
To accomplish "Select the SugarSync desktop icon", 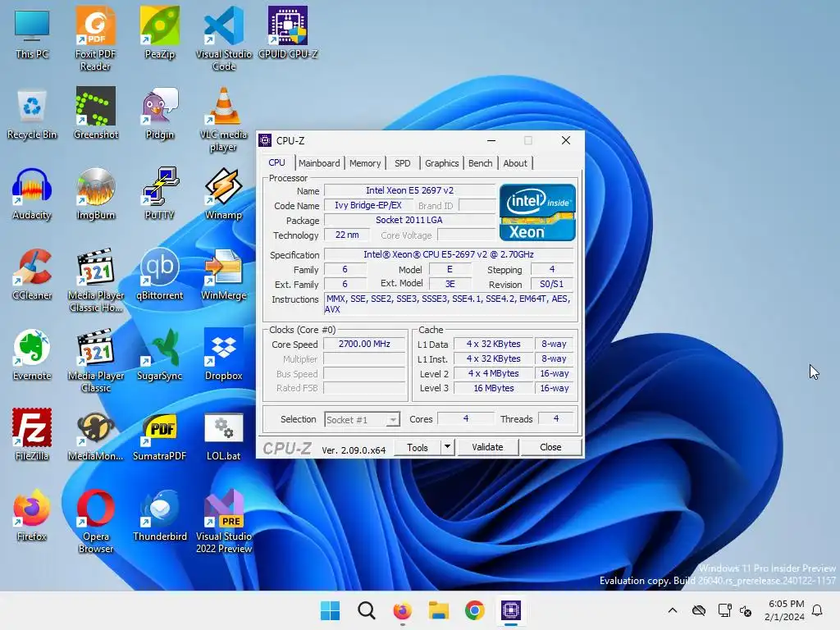I will (x=160, y=355).
